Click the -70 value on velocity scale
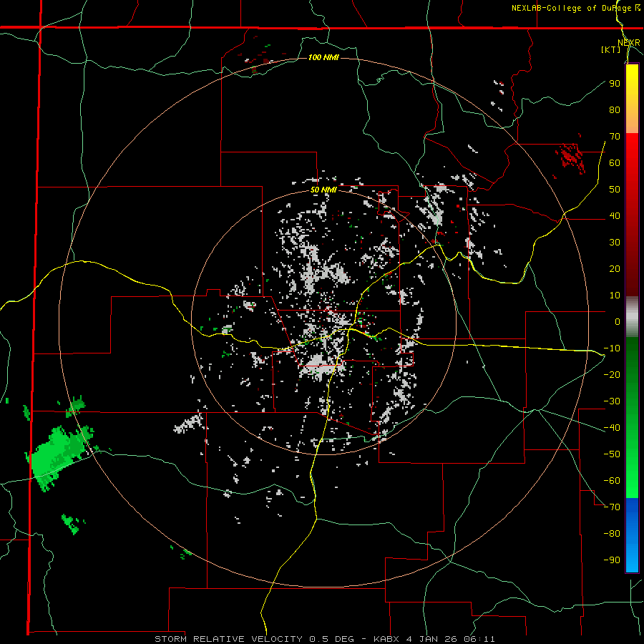The height and width of the screenshot is (644, 644). 612,507
